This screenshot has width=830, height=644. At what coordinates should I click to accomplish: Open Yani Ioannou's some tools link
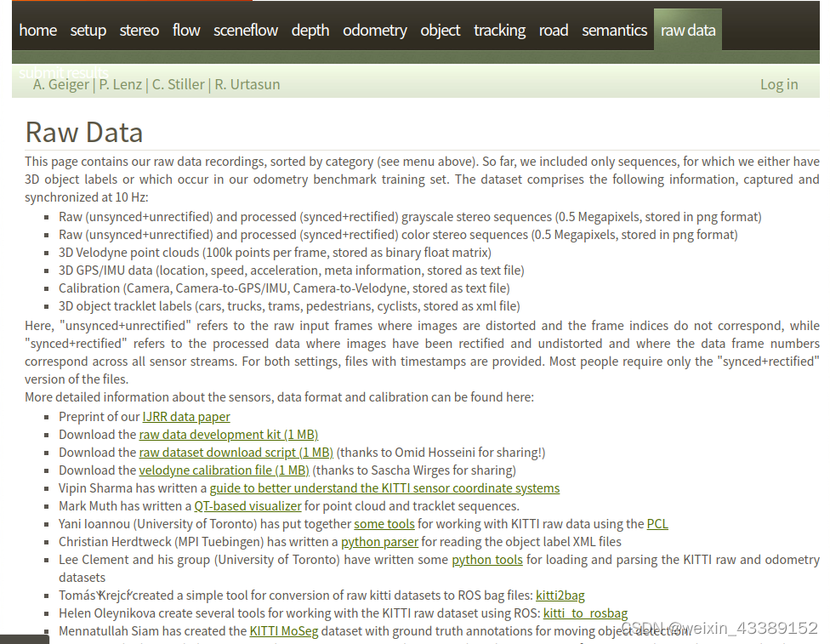tap(384, 524)
